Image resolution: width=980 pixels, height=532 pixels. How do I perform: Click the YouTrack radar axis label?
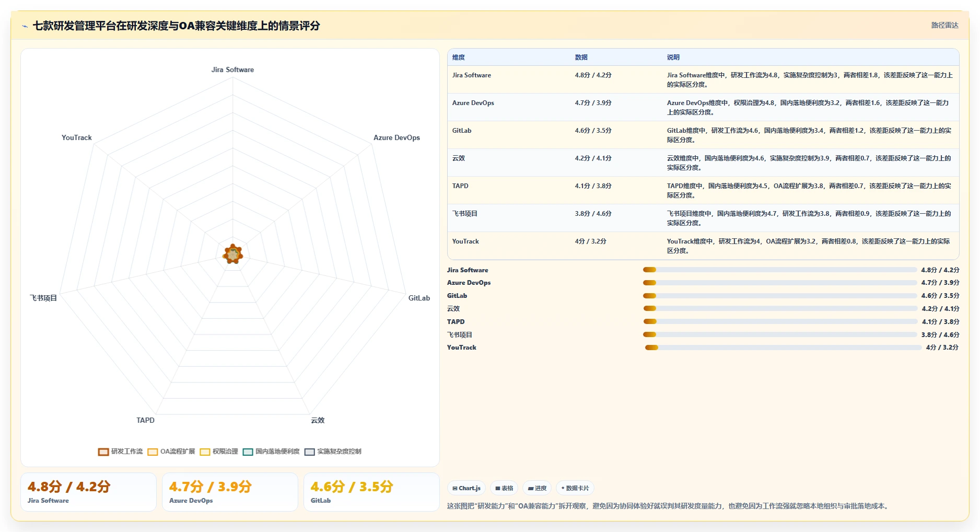tap(76, 137)
